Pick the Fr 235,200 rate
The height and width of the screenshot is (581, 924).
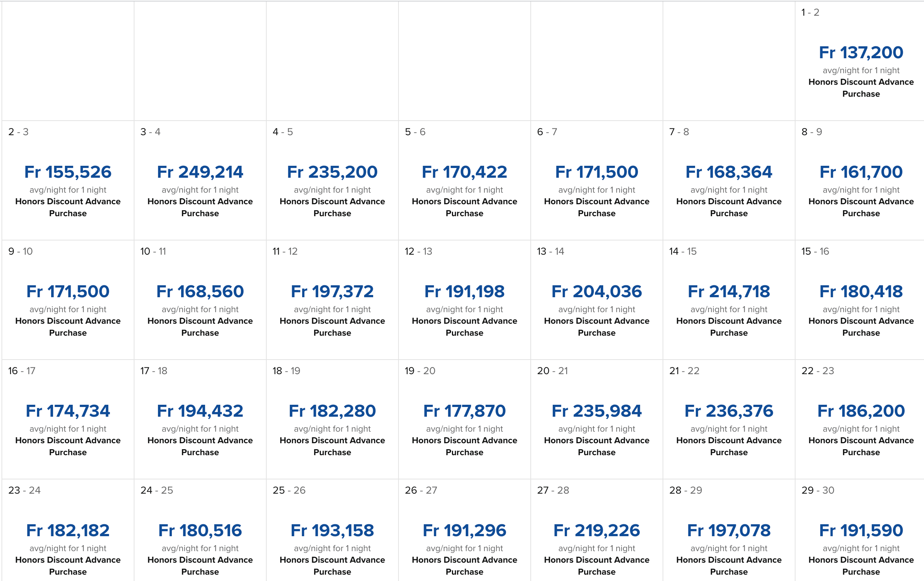(332, 172)
